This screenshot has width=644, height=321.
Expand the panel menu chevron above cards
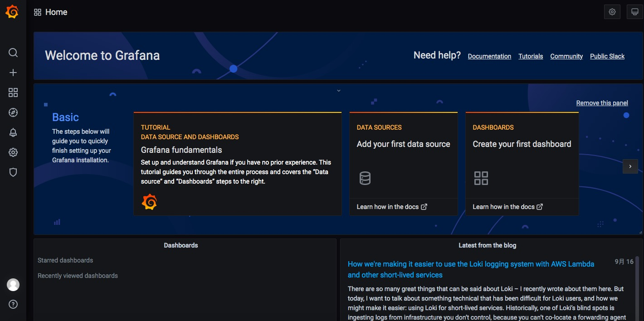[x=338, y=91]
